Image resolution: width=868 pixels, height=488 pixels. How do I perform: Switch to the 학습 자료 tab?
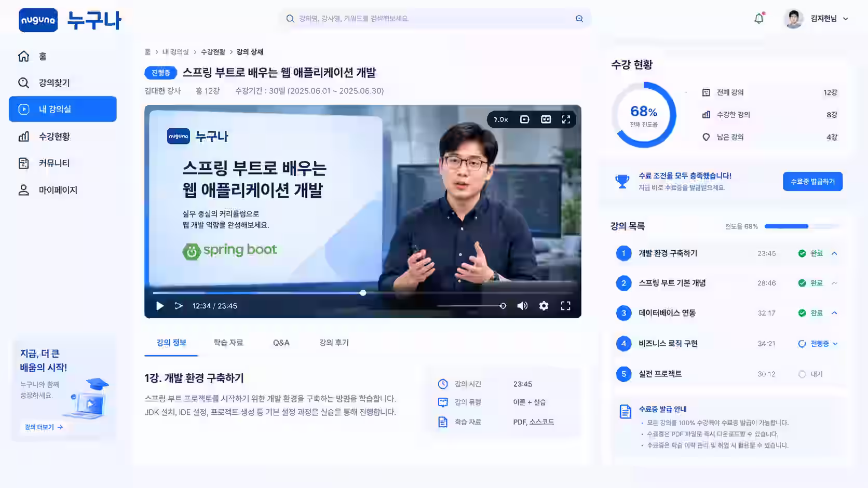point(228,343)
